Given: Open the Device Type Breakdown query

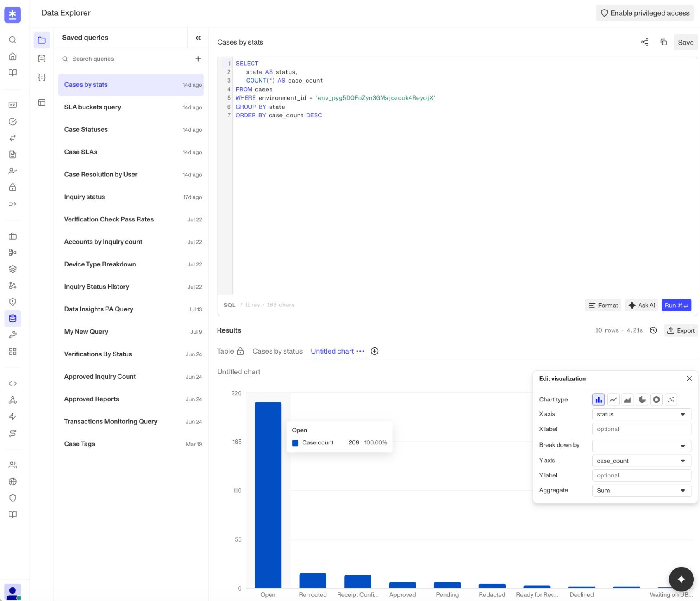Looking at the screenshot, I should pos(131,264).
